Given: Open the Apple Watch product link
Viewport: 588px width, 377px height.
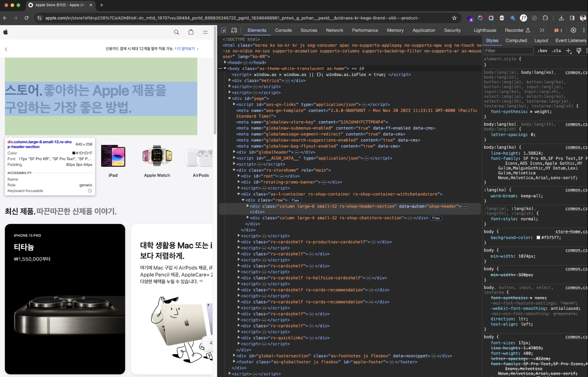Looking at the screenshot, I should (157, 161).
